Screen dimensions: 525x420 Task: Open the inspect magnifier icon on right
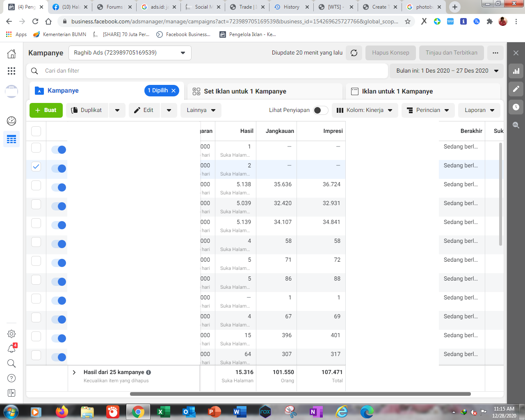516,125
